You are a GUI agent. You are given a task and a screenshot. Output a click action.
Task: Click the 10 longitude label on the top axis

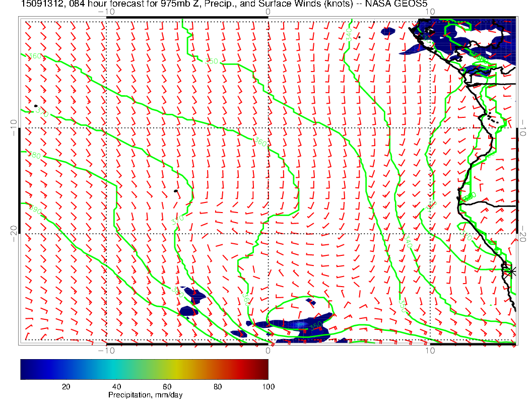[429, 12]
